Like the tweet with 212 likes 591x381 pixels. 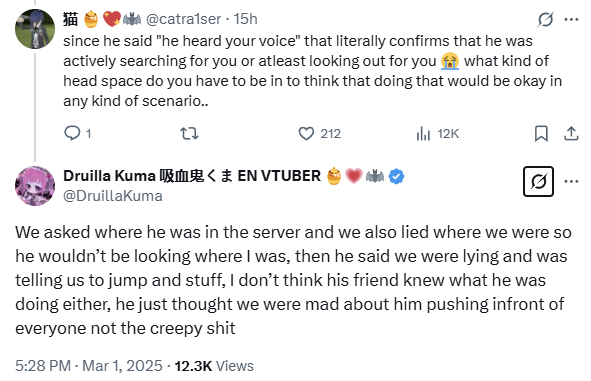pyautogui.click(x=319, y=133)
